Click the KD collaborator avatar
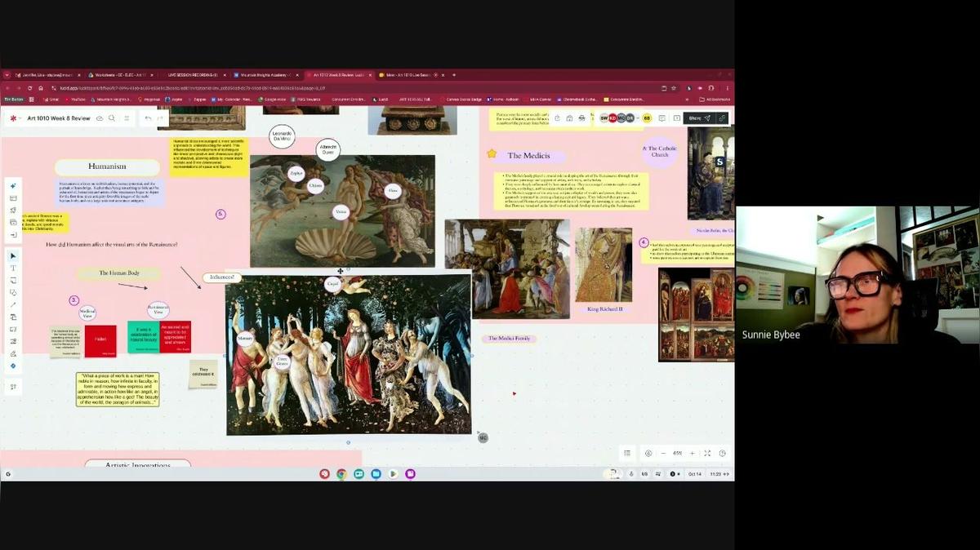This screenshot has height=550, width=980. tap(612, 118)
